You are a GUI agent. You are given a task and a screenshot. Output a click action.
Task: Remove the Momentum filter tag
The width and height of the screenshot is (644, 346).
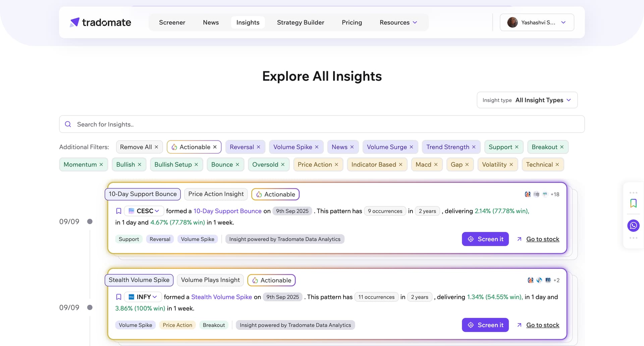coord(101,164)
